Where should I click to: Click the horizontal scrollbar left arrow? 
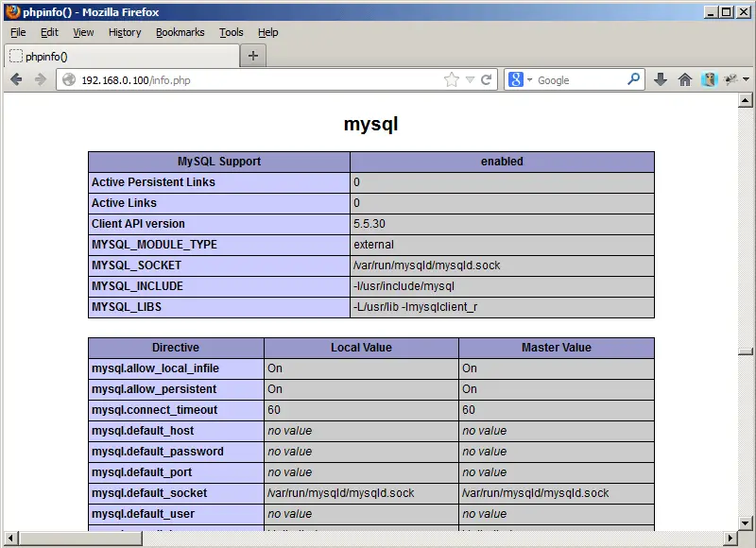pos(10,538)
